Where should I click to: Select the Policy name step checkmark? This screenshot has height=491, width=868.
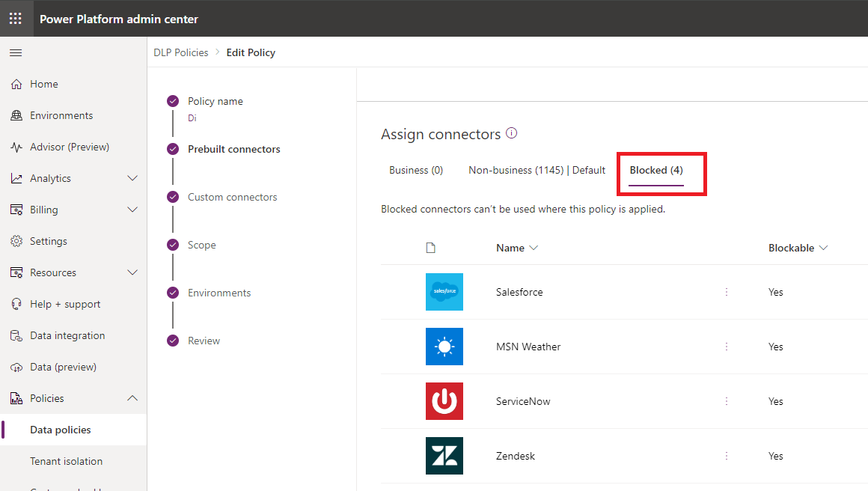(173, 101)
